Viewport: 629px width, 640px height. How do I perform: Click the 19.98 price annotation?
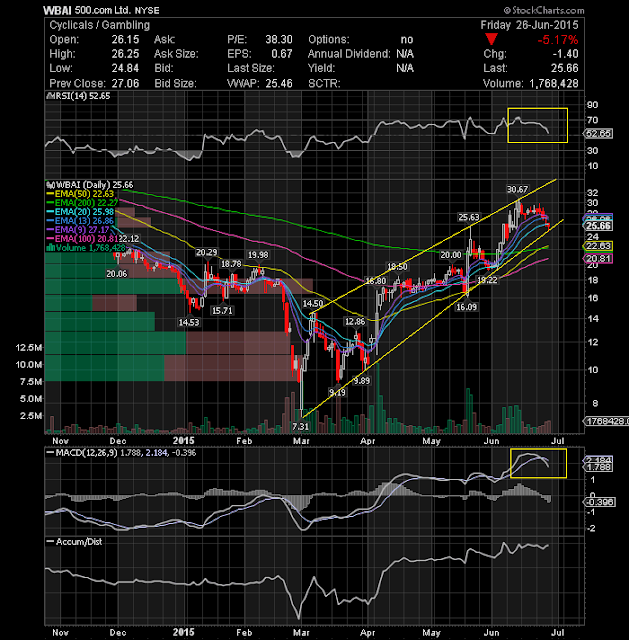click(258, 255)
